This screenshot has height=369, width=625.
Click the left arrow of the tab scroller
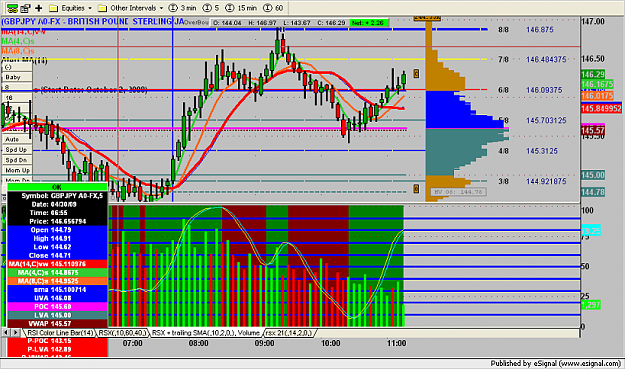(x=6, y=332)
